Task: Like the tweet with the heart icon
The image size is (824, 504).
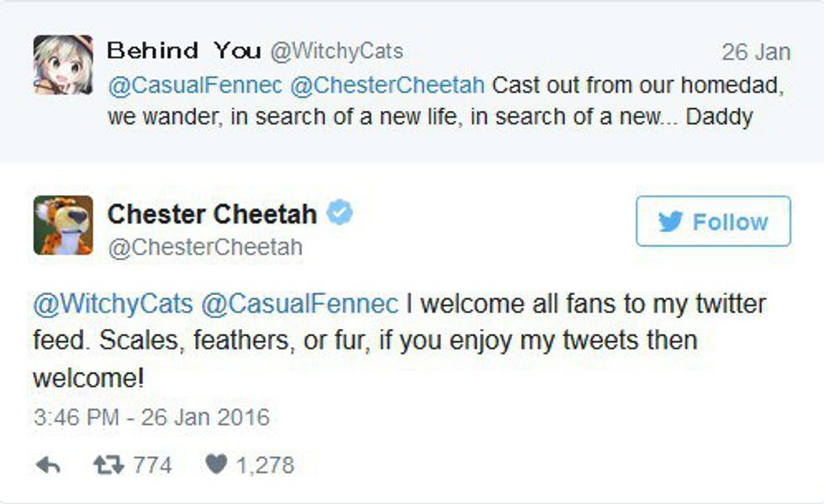Action: click(216, 465)
